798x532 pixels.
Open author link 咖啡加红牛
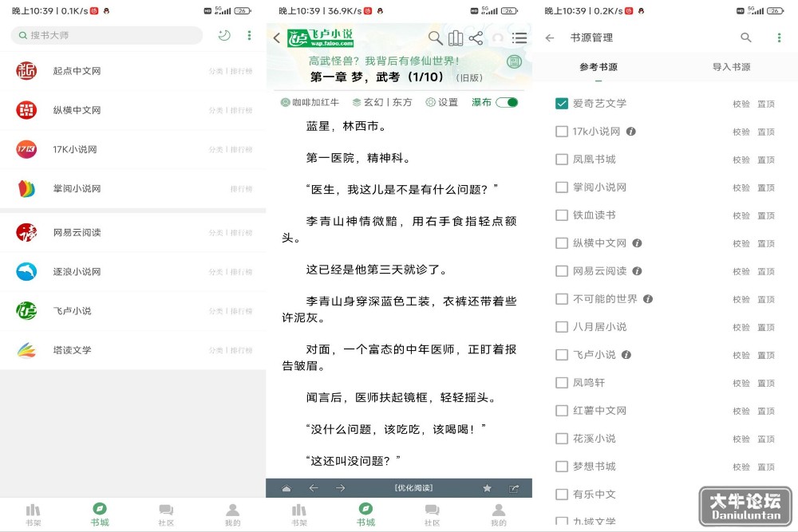(x=310, y=102)
